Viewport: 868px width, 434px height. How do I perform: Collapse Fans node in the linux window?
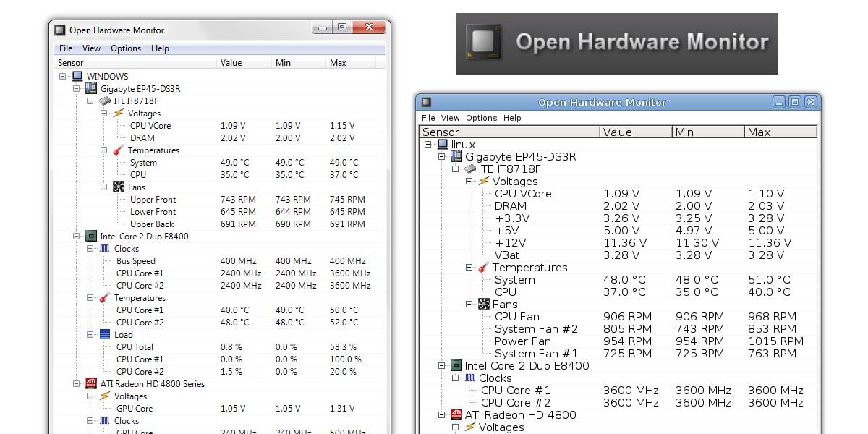click(x=469, y=305)
